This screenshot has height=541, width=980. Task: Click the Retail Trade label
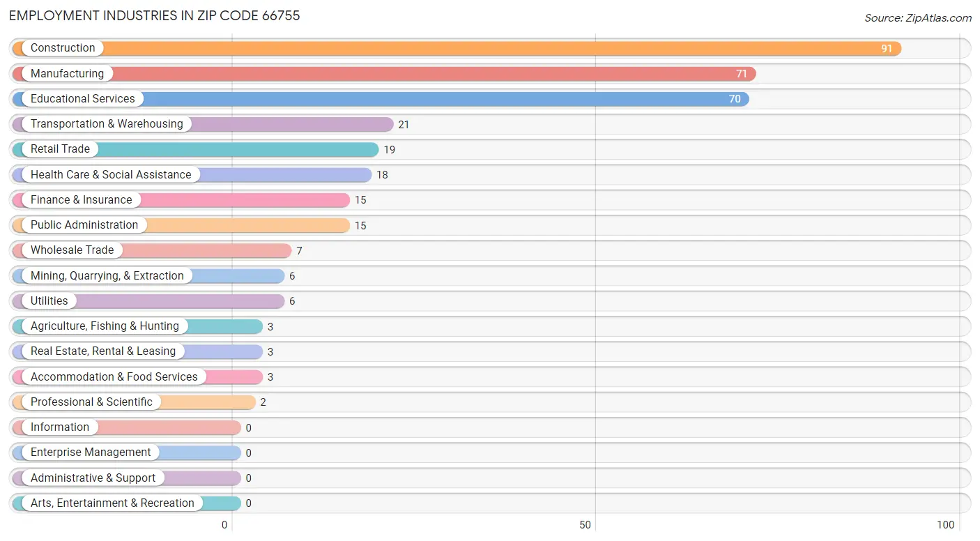tap(60, 148)
